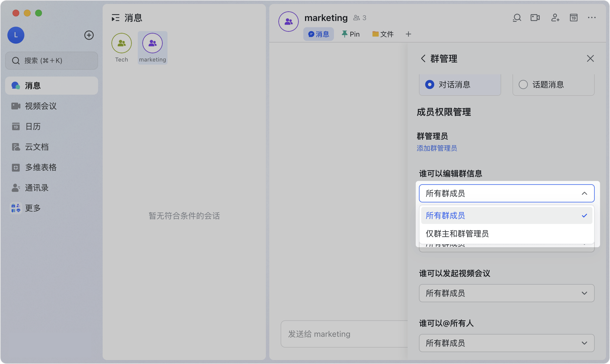This screenshot has width=610, height=364.
Task: Go back from 群管理 panel
Action: click(x=423, y=58)
